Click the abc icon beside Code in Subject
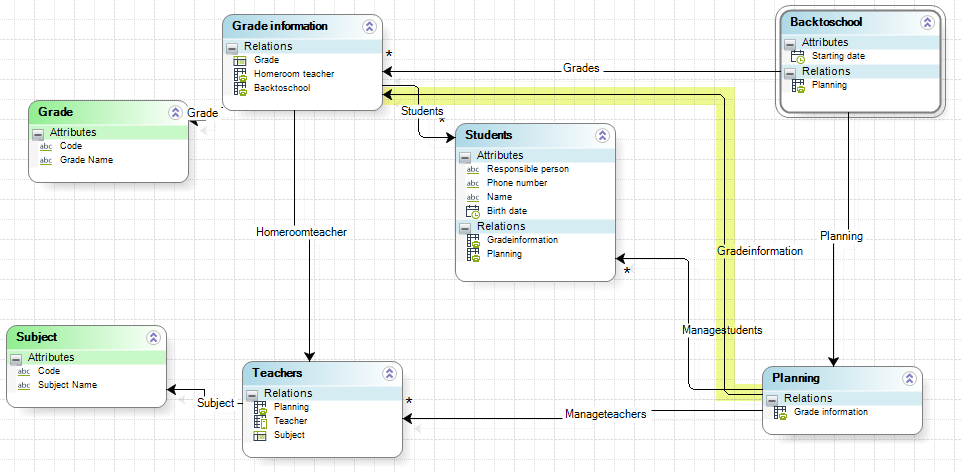The image size is (961, 472). (24, 371)
